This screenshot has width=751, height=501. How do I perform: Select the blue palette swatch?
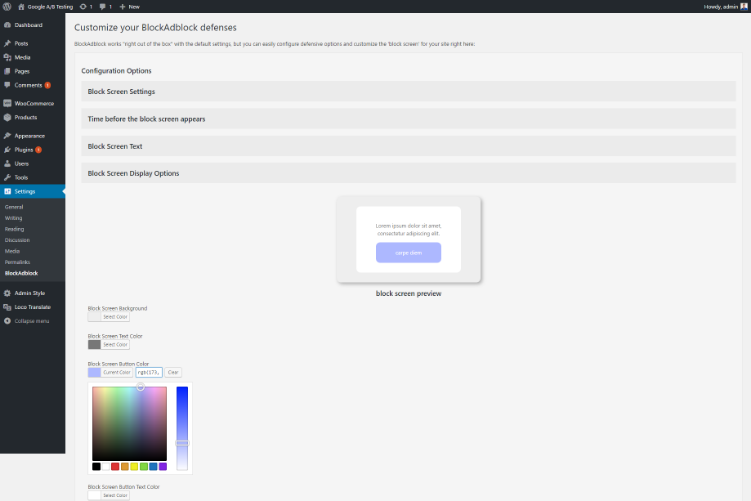coord(153,467)
